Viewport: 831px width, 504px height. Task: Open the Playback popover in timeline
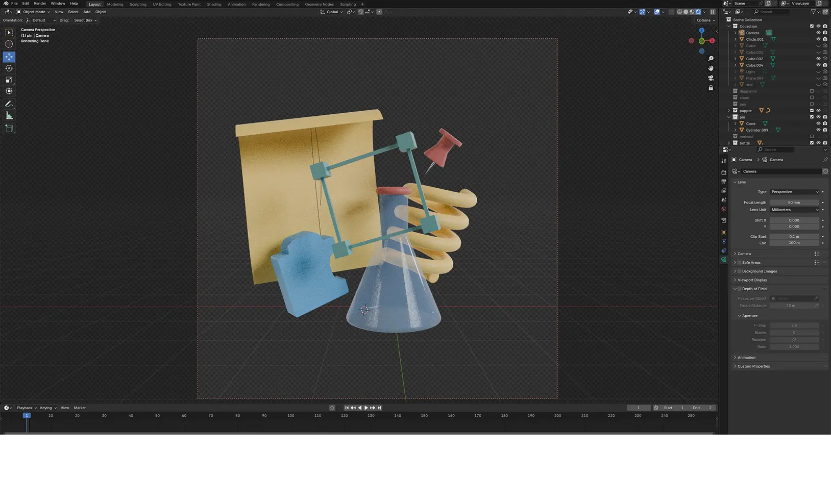[27, 408]
